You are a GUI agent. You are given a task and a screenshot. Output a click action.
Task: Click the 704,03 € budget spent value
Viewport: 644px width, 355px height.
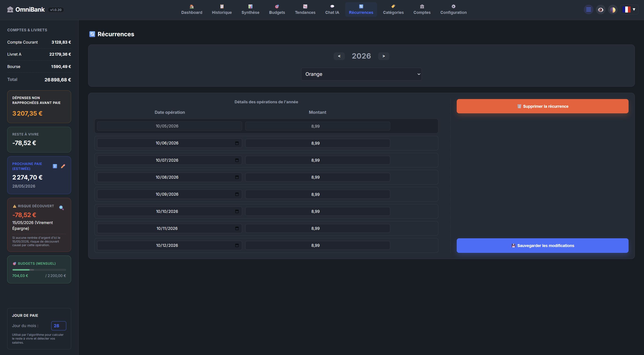[x=20, y=276]
